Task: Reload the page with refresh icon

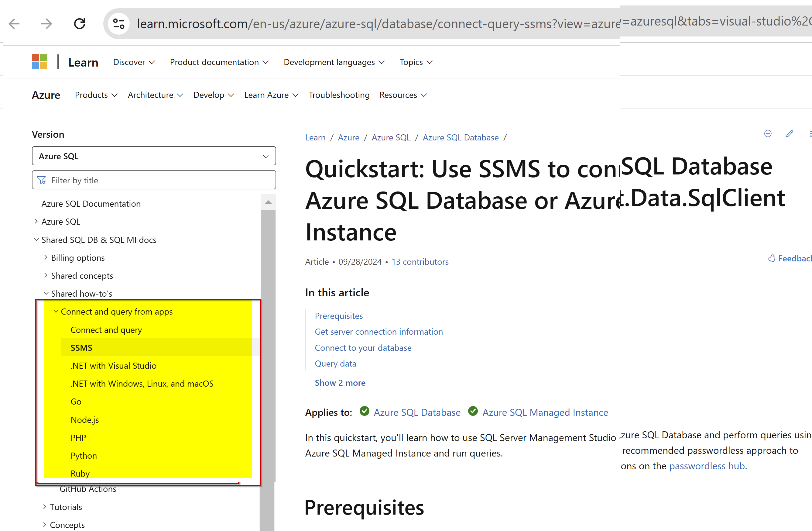Action: click(80, 23)
